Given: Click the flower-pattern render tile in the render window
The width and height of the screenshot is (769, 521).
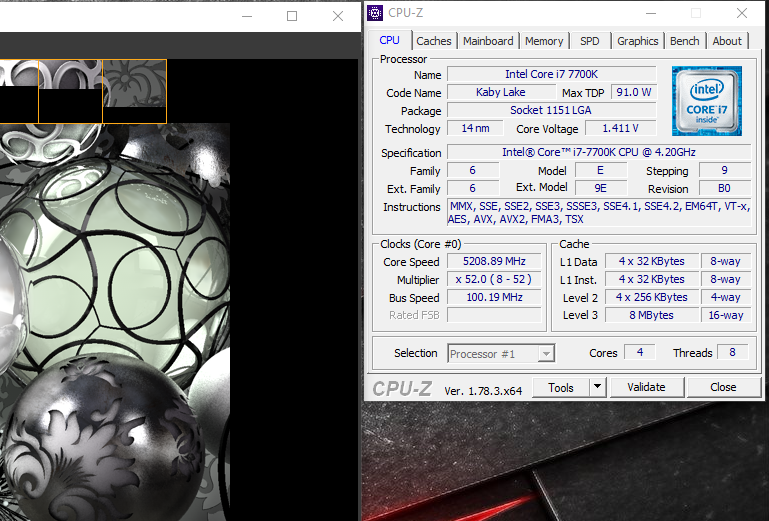Looking at the screenshot, I should tap(135, 91).
